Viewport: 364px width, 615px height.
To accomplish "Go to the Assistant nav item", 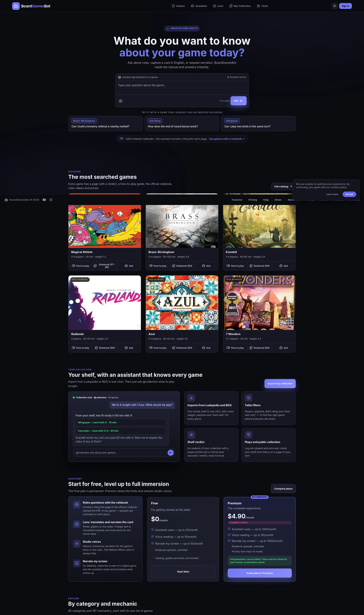I will [x=199, y=6].
